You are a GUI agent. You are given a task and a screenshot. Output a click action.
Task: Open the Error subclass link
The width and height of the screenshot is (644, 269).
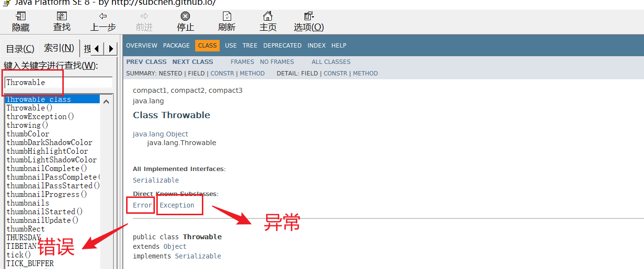142,205
